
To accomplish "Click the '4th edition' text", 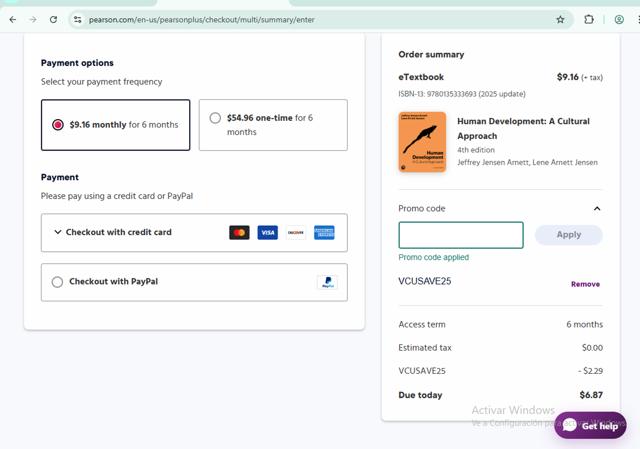I will click(476, 150).
